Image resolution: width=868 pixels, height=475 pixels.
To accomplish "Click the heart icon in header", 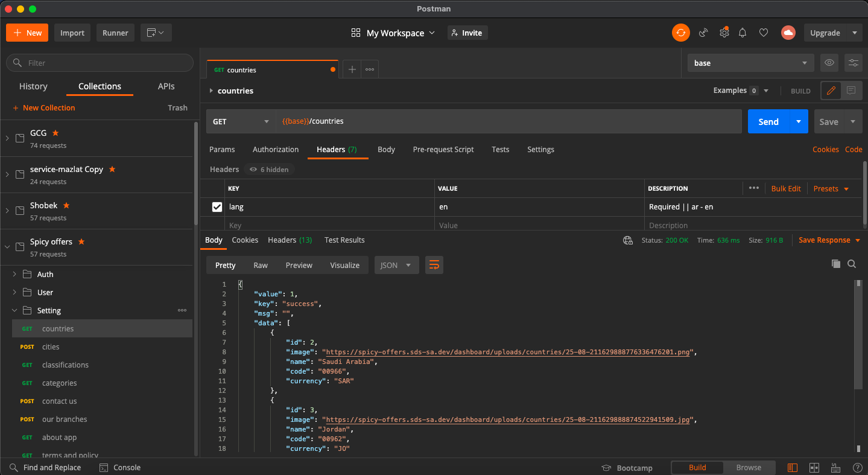I will point(764,33).
